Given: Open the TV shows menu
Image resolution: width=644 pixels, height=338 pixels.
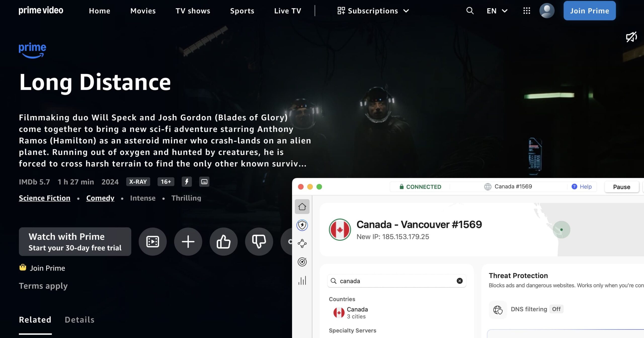Looking at the screenshot, I should tap(193, 11).
